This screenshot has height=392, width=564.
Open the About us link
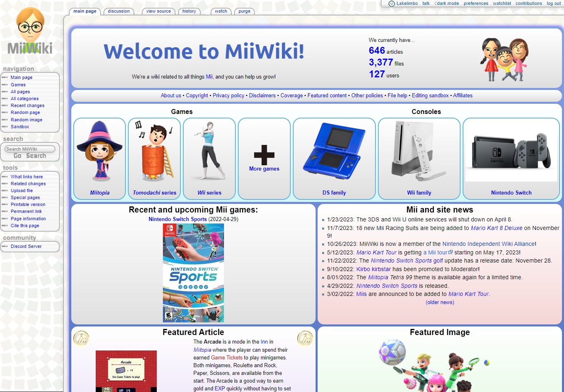pyautogui.click(x=171, y=96)
